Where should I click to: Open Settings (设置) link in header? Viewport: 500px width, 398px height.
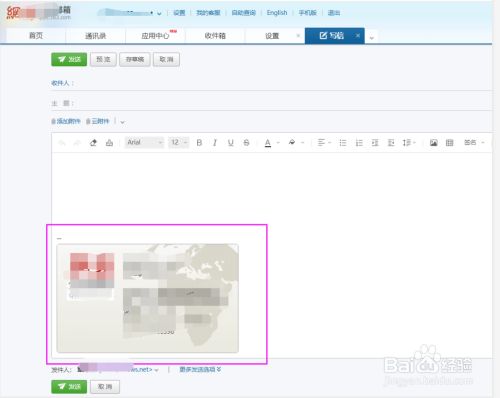179,13
